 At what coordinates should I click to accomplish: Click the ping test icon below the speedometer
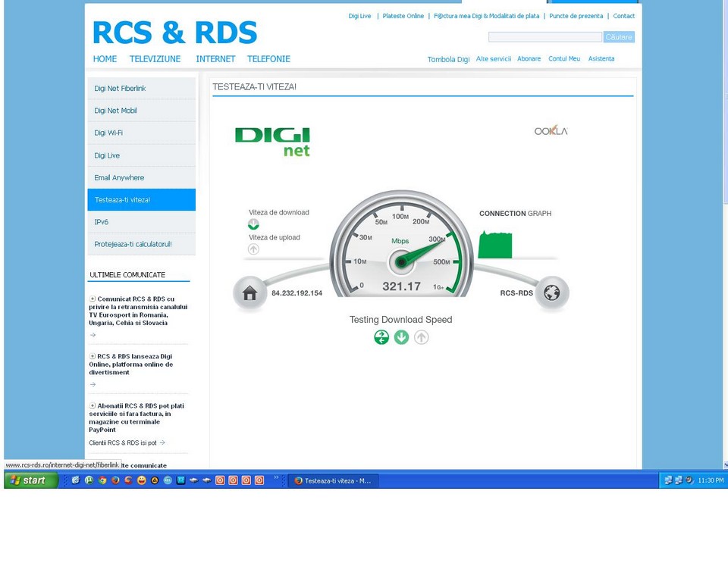point(381,337)
